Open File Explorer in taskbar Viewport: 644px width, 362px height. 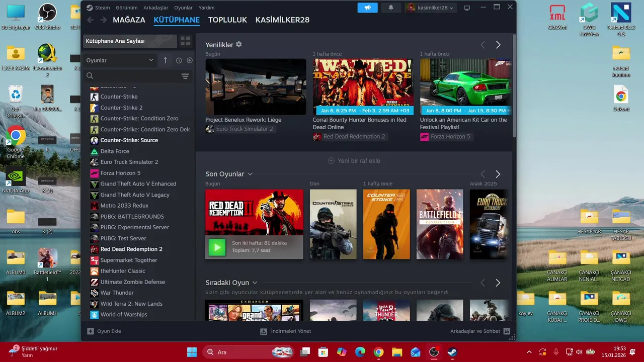(397, 352)
